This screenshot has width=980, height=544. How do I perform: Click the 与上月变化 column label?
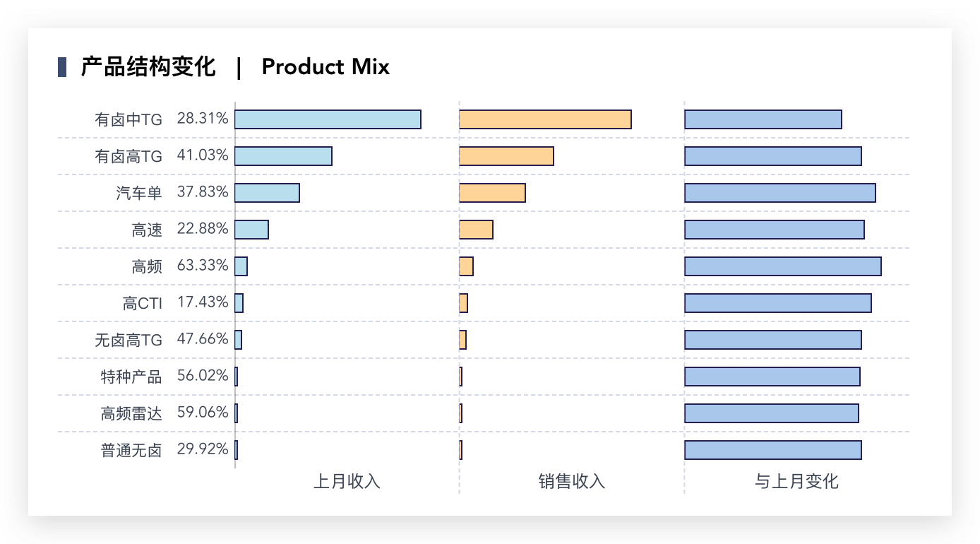[796, 482]
